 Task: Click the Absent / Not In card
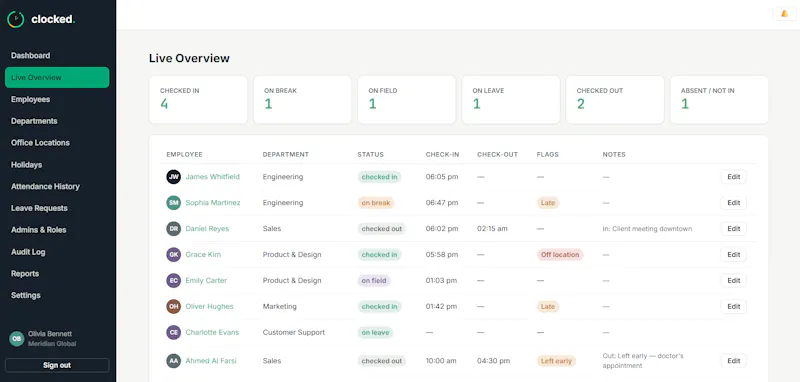[719, 100]
